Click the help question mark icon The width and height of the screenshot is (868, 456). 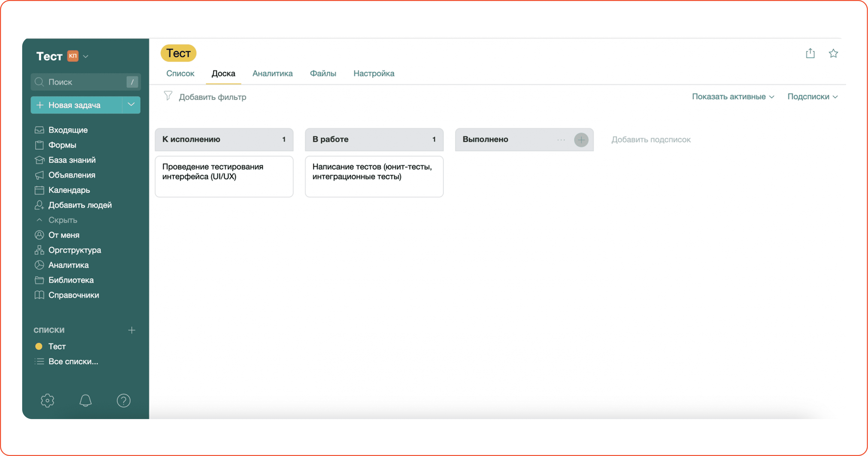click(124, 401)
